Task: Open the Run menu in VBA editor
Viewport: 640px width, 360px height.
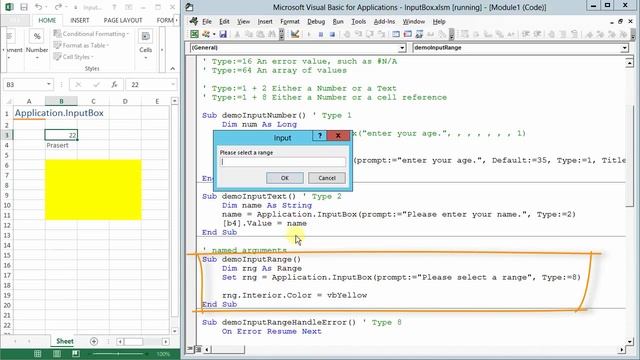Action: point(338,22)
